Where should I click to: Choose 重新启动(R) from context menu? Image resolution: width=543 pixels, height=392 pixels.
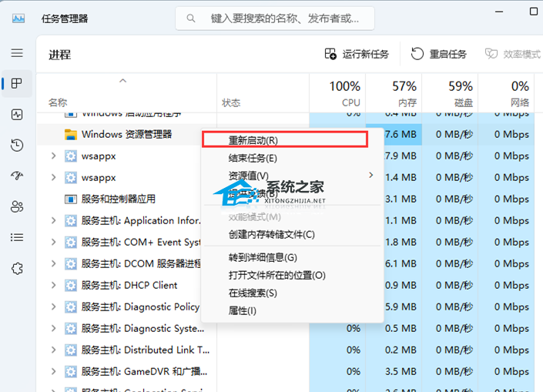[284, 139]
